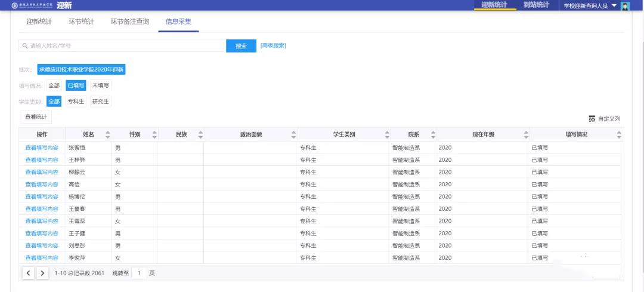Go to next page with right arrow
Screen dimensions: 644x292
(42, 273)
